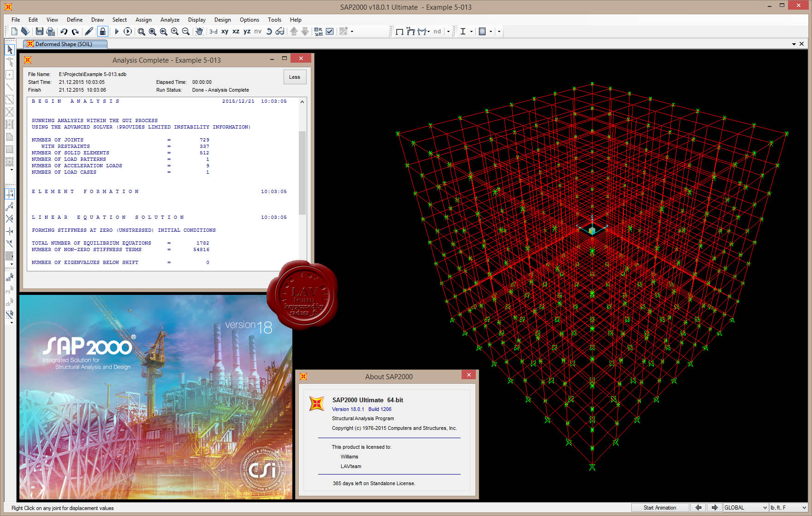Click the Rubber Band Zoom magnifier
The height and width of the screenshot is (516, 812).
click(x=142, y=31)
